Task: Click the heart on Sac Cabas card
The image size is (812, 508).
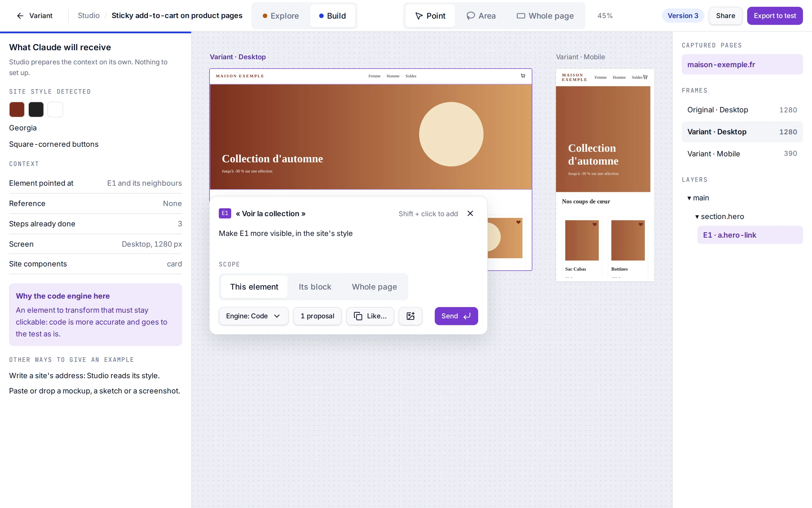Action: click(x=595, y=224)
